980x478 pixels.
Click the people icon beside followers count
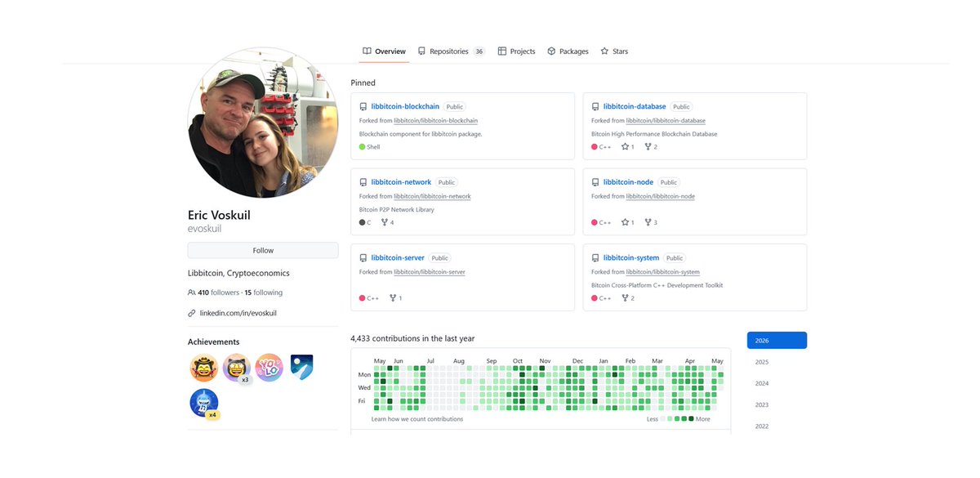click(x=192, y=293)
